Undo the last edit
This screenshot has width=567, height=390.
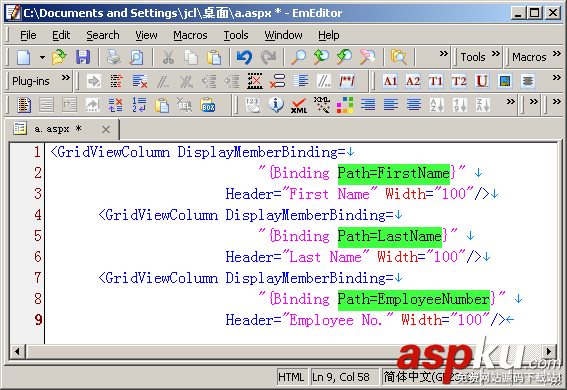pos(245,57)
